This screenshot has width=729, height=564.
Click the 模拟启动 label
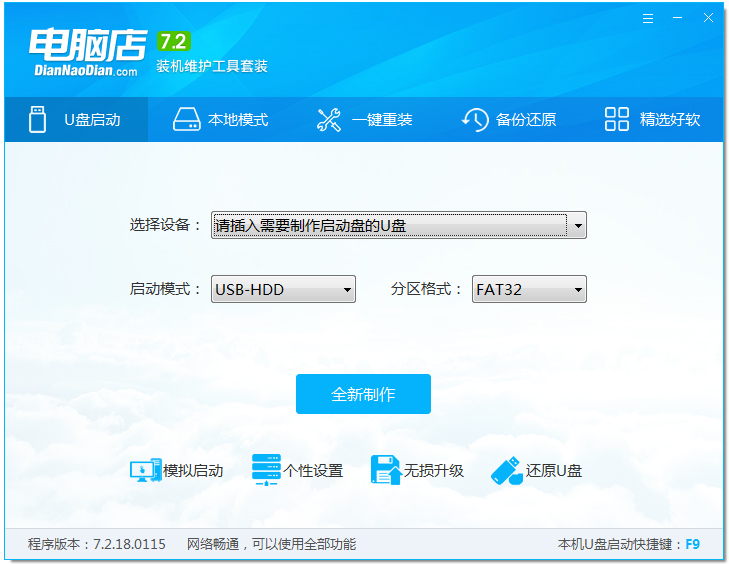click(193, 471)
